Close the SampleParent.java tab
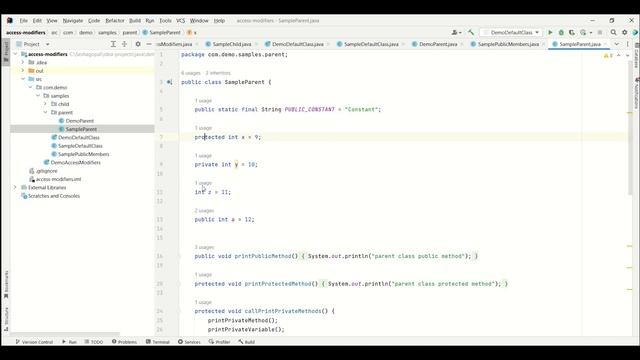 605,44
